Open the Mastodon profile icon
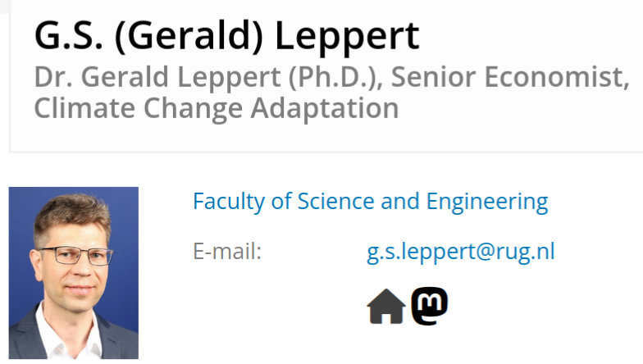 pos(430,307)
